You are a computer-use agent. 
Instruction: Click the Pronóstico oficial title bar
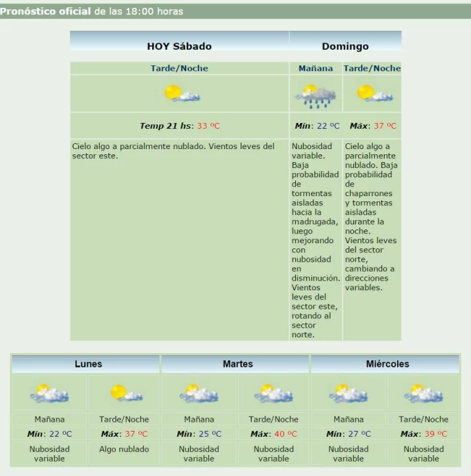coord(235,11)
